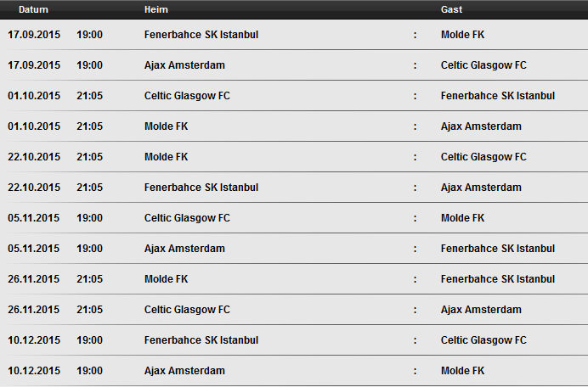The width and height of the screenshot is (588, 387).
Task: Select guest Molde FK on 10.12.2015
Action: 462,371
